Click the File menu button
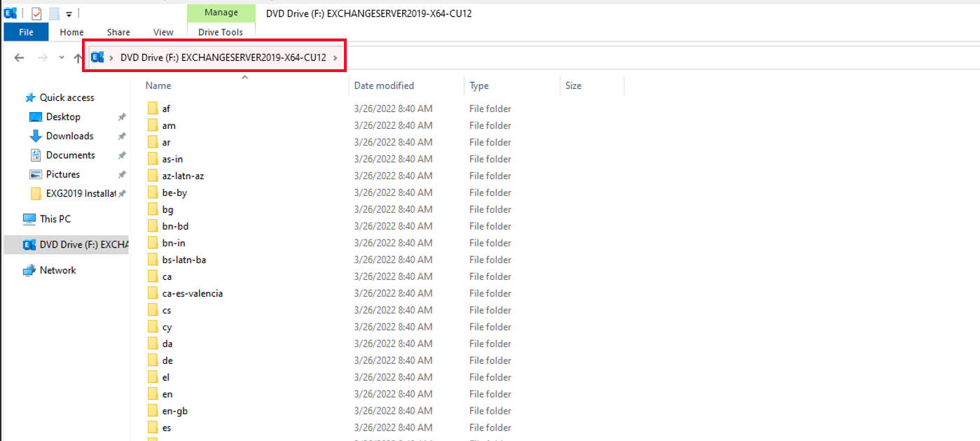980x441 pixels. tap(25, 31)
